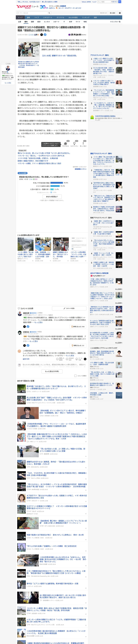This screenshot has height=644, width=138.
Task: Click the search magnifier button beside keyword field
Action: 49,13
